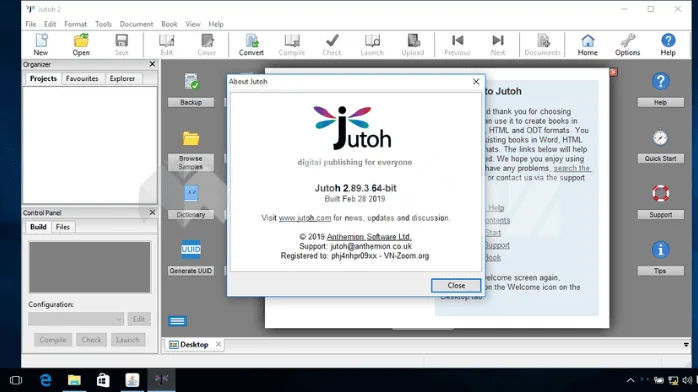The width and height of the screenshot is (698, 392).
Task: Open the tab list dropdown arrow
Action: pyautogui.click(x=686, y=345)
